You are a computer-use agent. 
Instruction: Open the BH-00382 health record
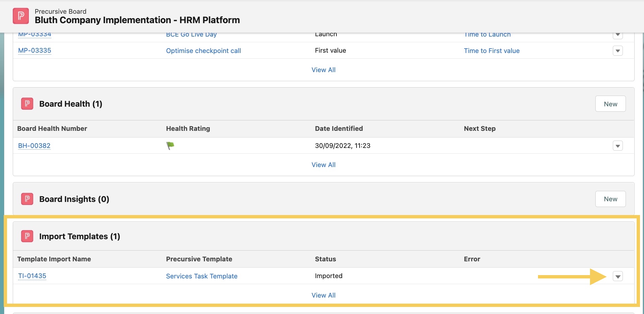click(34, 146)
